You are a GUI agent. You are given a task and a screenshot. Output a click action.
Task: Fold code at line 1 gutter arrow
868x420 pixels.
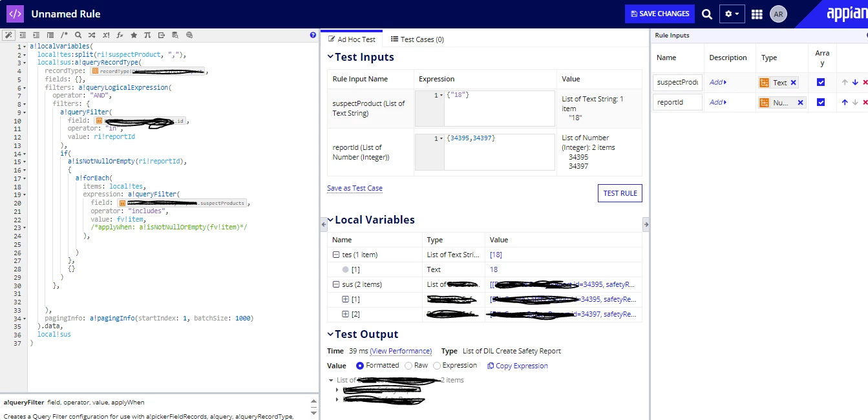coord(25,47)
